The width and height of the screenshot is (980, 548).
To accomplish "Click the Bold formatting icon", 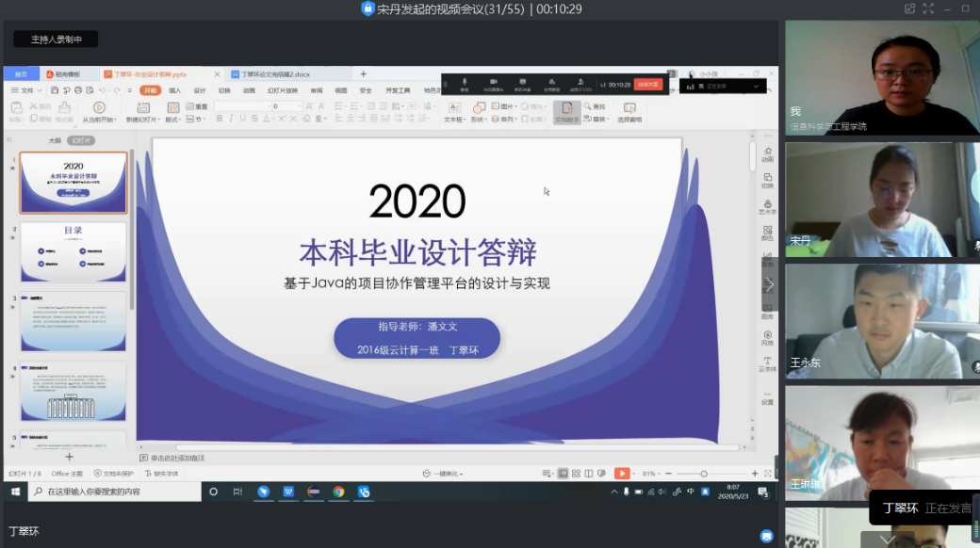I will pos(219,119).
